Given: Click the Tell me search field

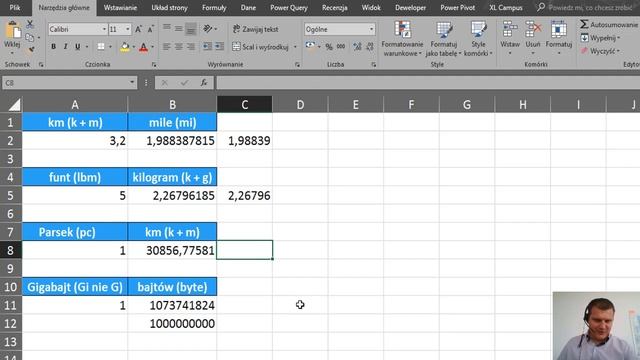Looking at the screenshot, I should tap(590, 7).
